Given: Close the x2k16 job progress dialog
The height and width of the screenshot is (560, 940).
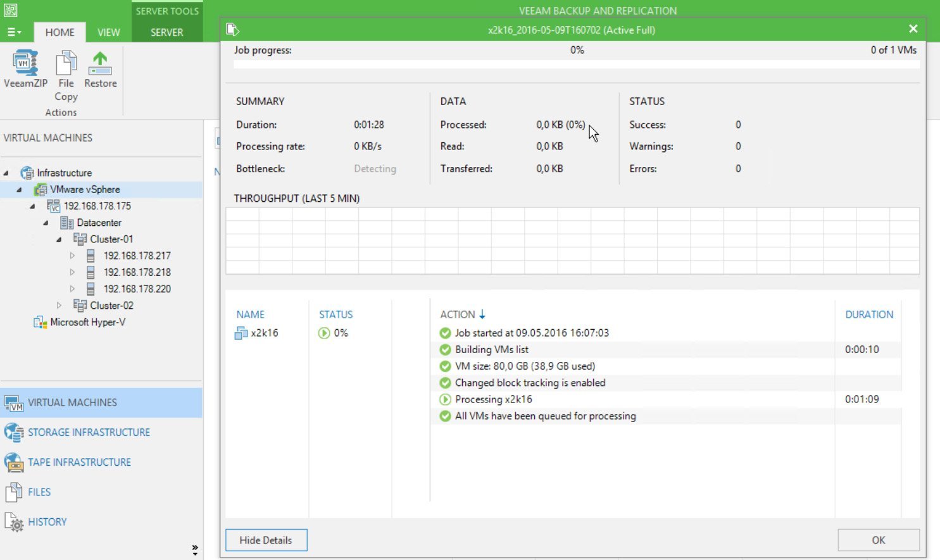Looking at the screenshot, I should [x=913, y=29].
